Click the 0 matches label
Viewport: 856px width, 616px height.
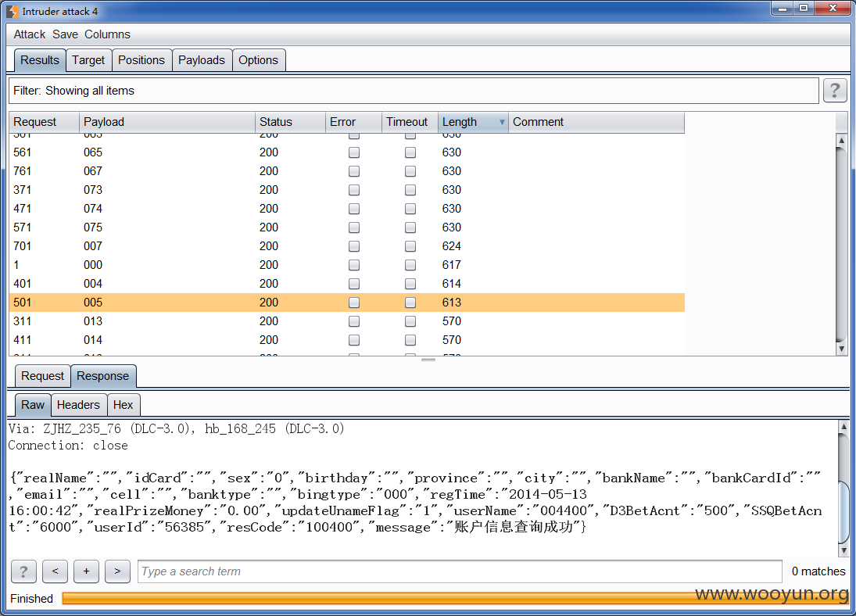coord(818,571)
